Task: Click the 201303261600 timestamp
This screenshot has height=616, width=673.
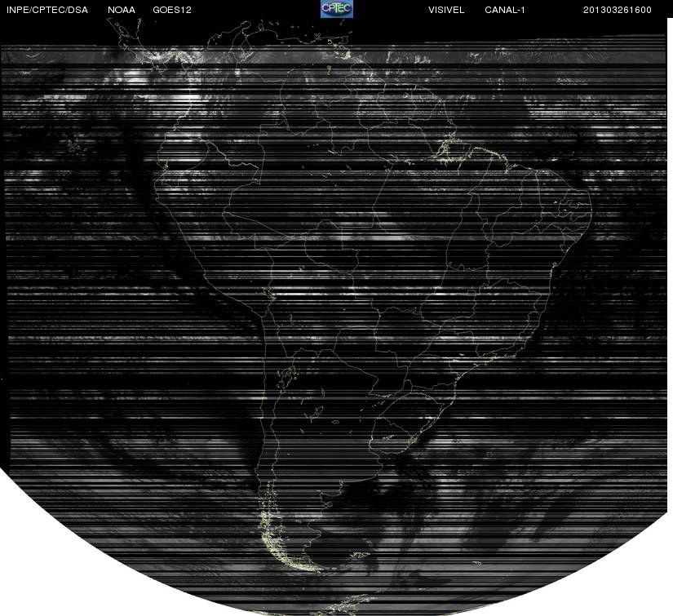Action: (618, 10)
